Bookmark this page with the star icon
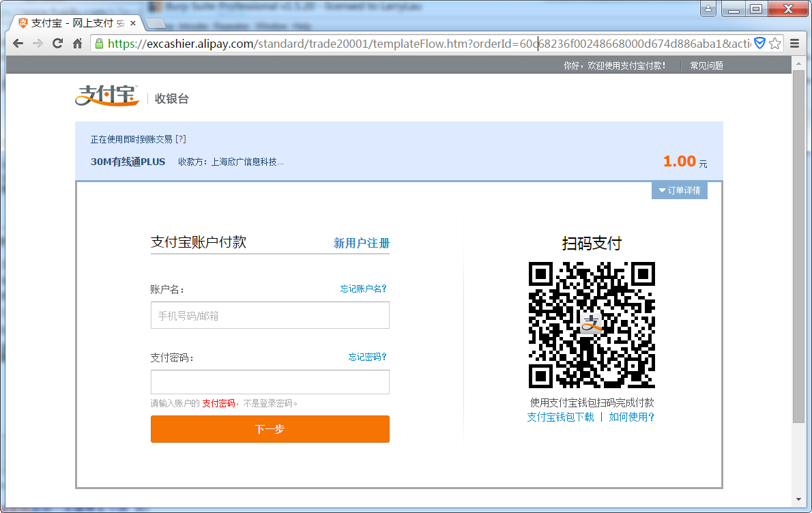The image size is (812, 513). pyautogui.click(x=774, y=44)
